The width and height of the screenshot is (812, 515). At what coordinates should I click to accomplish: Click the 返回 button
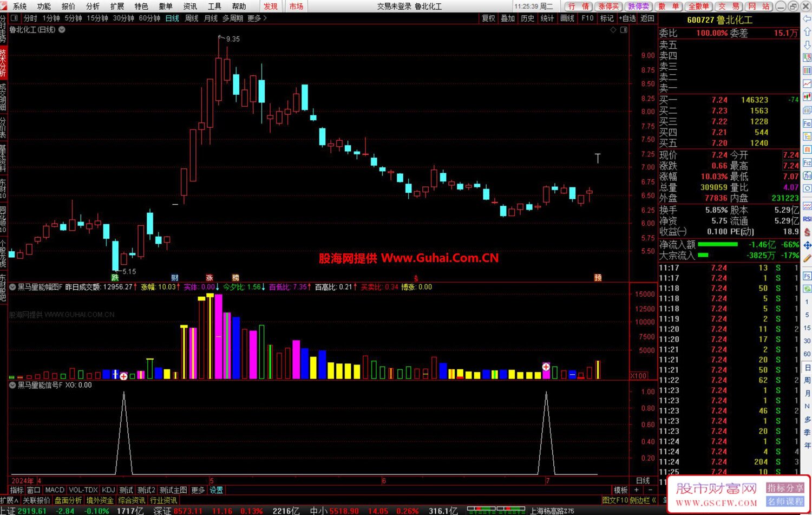(x=647, y=18)
